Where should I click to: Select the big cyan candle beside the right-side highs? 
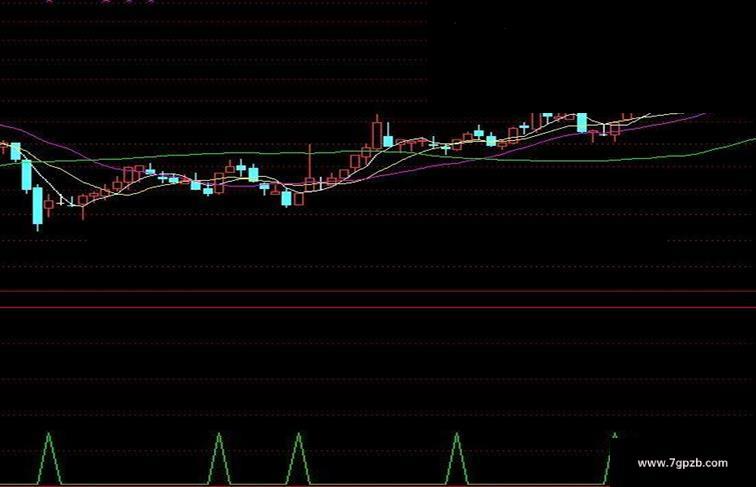click(582, 122)
